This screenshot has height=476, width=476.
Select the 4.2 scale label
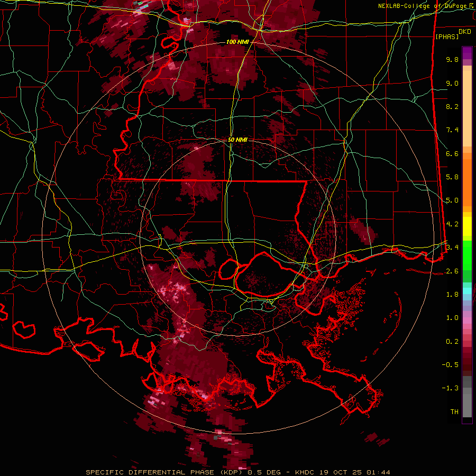pos(452,224)
